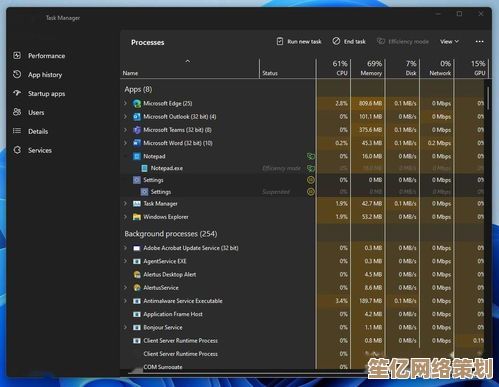Click the Details list icon
This screenshot has width=499, height=387.
coord(17,131)
